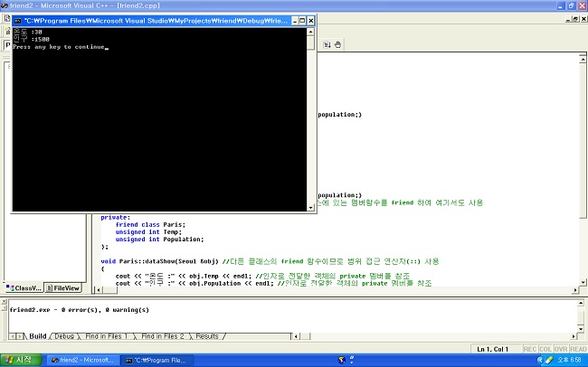588x367 pixels.
Task: Show the Results output tab
Action: [x=206, y=336]
